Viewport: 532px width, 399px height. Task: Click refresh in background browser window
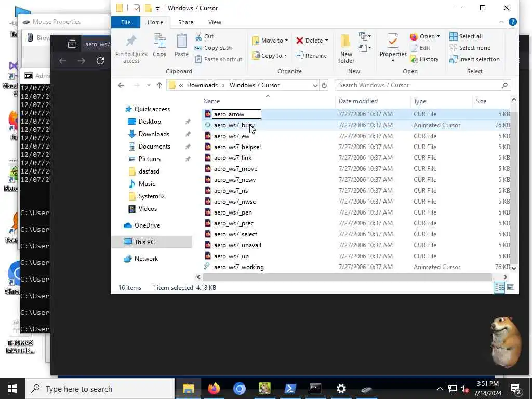pyautogui.click(x=100, y=61)
